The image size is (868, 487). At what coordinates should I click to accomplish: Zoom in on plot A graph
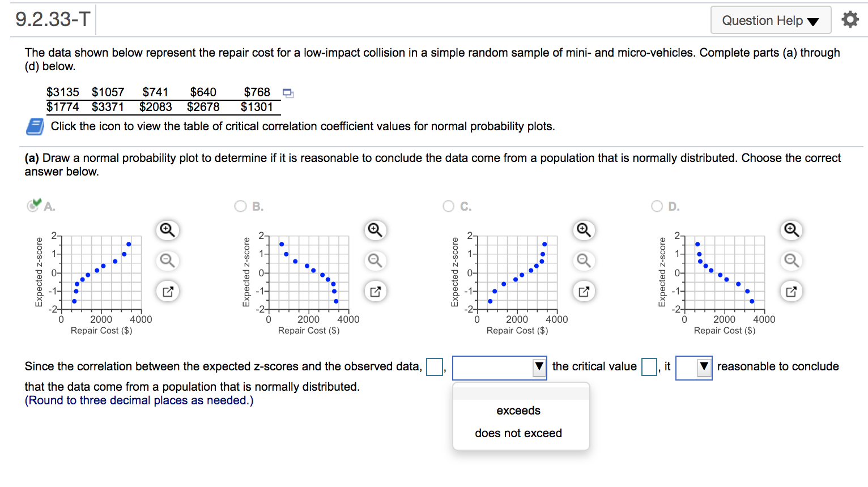(x=168, y=230)
